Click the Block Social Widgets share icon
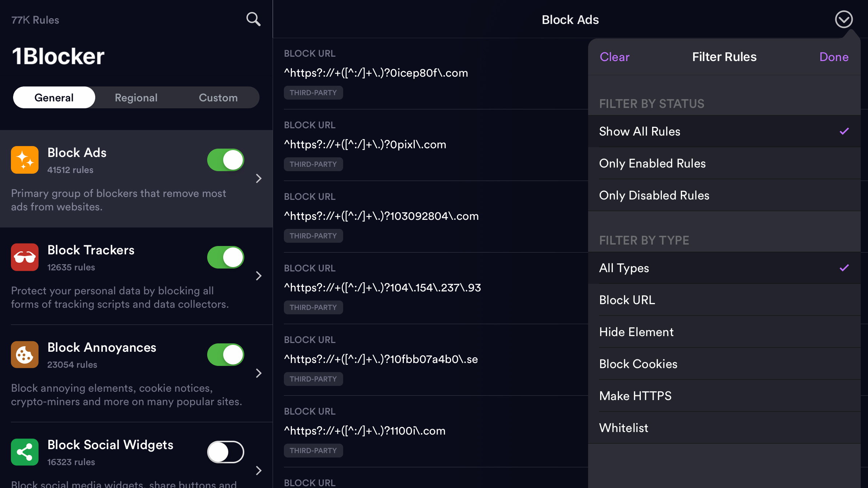Viewport: 868px width, 488px height. click(x=25, y=451)
